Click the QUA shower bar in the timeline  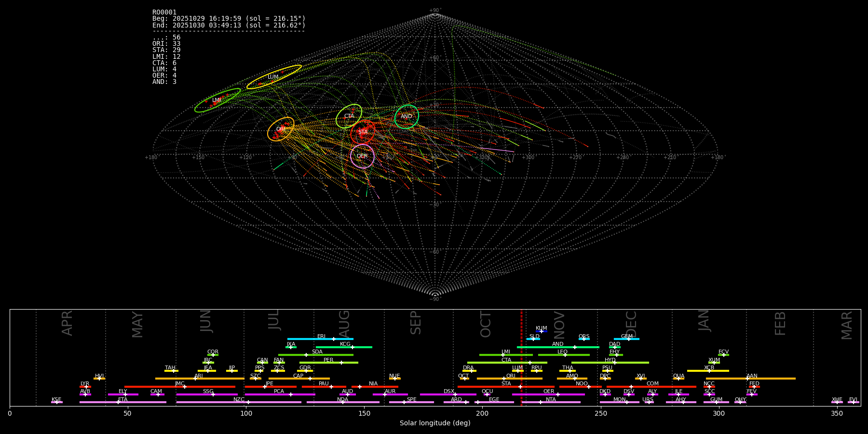(x=678, y=379)
